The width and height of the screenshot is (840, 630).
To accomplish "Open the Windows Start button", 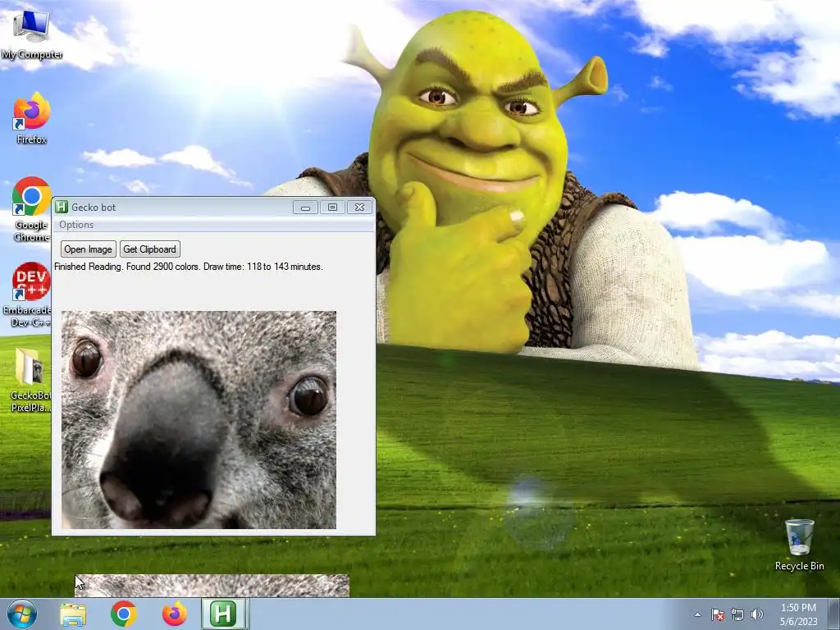I will 22,614.
